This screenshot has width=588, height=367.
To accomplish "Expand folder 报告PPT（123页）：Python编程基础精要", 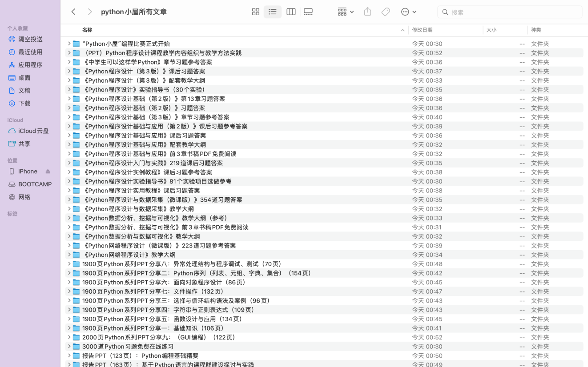I will pos(69,356).
